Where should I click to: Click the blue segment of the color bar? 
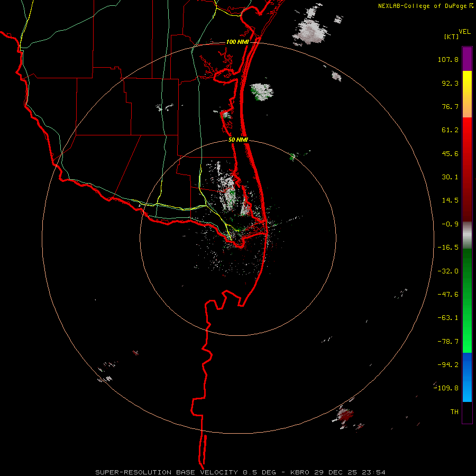467,377
